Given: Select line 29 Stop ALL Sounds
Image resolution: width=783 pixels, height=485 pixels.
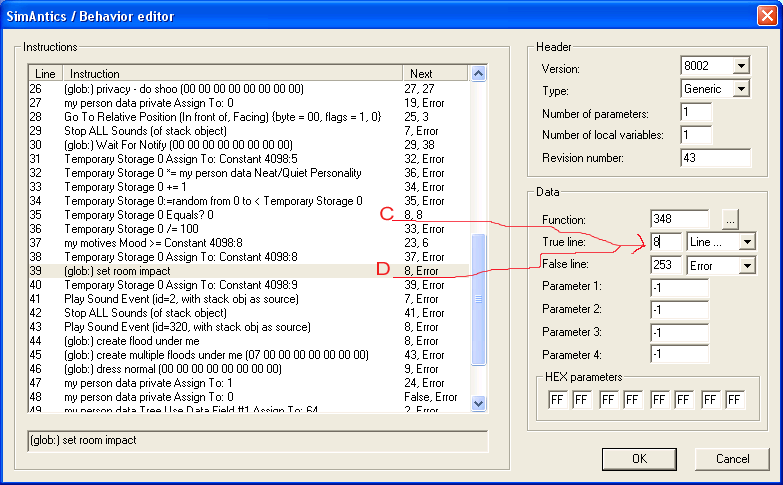Looking at the screenshot, I should click(x=248, y=131).
